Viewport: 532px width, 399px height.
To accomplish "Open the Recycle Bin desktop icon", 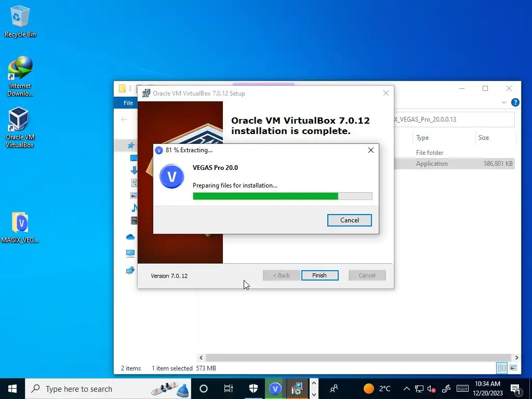I will (20, 21).
